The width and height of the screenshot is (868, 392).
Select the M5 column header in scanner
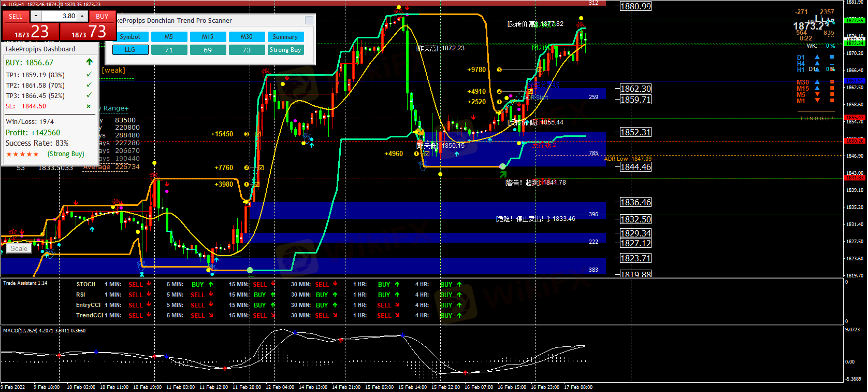coord(169,37)
